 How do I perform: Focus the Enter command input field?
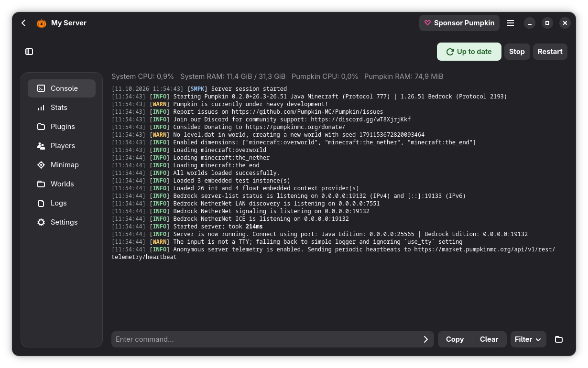pyautogui.click(x=264, y=339)
